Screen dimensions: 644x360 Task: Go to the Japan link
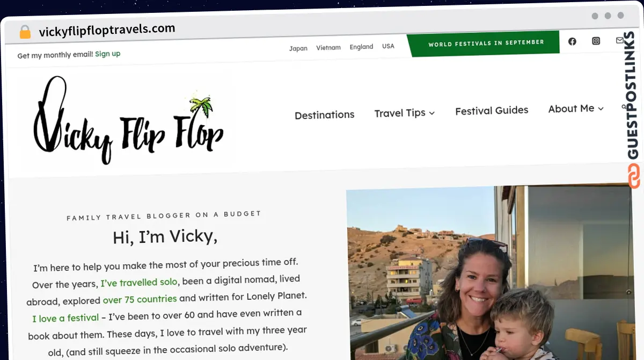coord(298,48)
